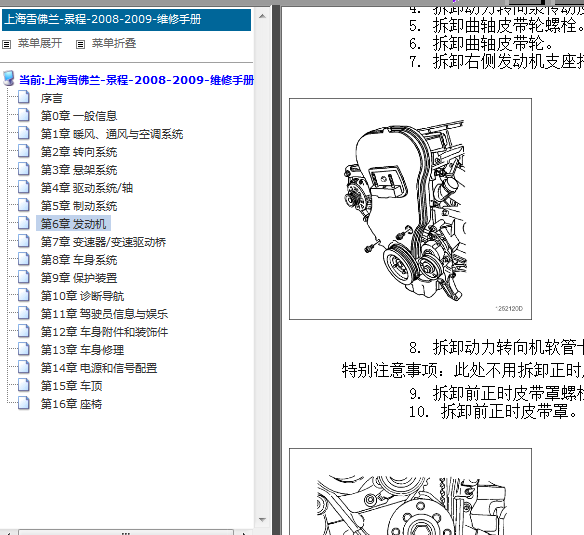Open 第8章 车身系统
The width and height of the screenshot is (584, 535).
[79, 260]
